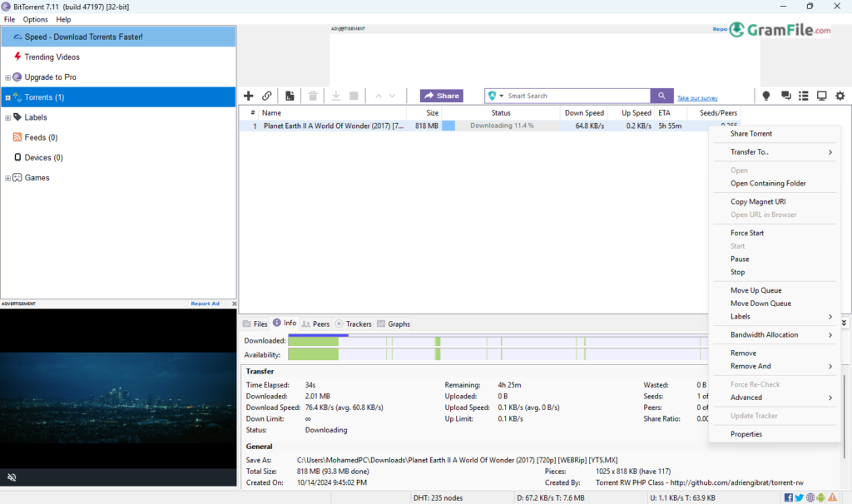Click the Take our survey link

click(x=697, y=98)
